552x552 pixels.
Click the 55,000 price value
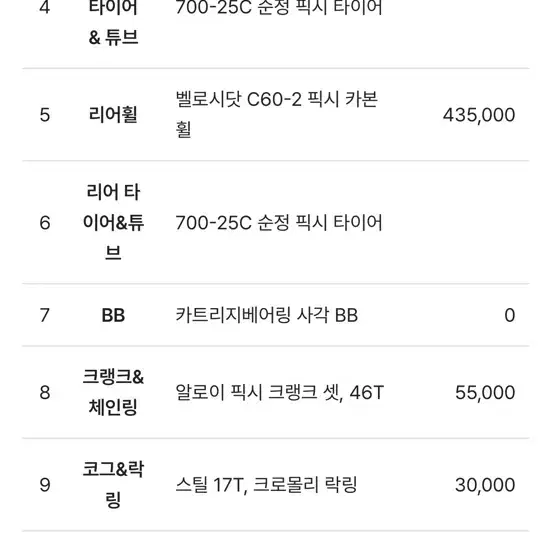click(x=485, y=393)
